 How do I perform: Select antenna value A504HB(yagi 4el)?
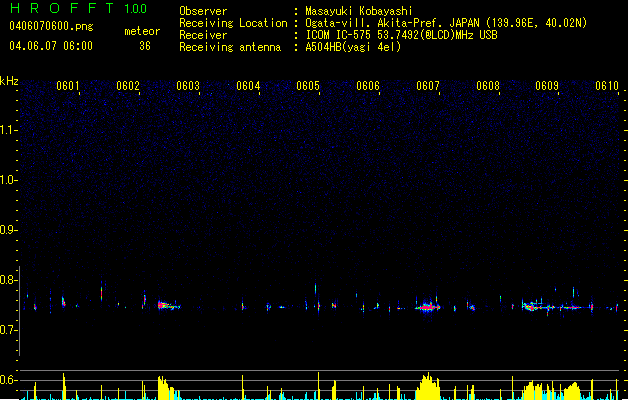[353, 47]
